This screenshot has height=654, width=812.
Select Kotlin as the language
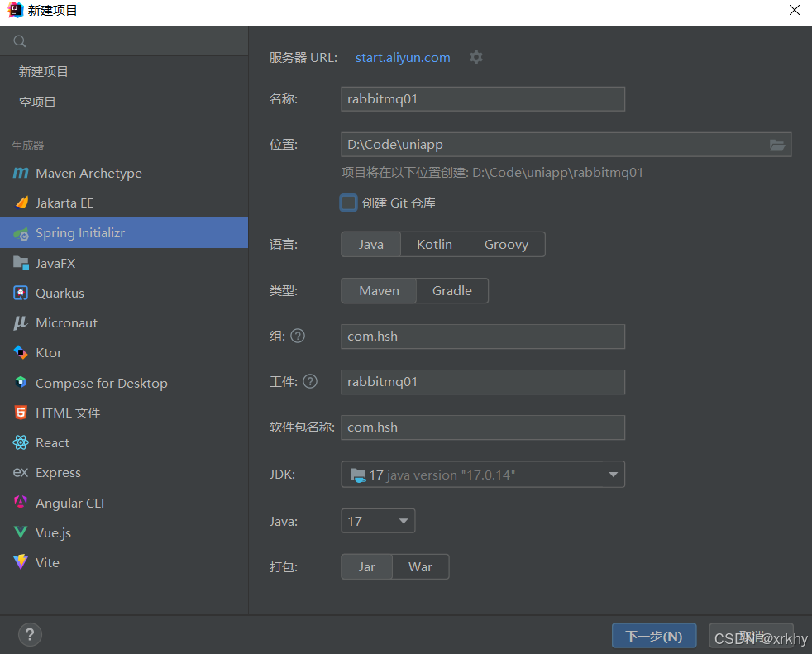coord(434,245)
